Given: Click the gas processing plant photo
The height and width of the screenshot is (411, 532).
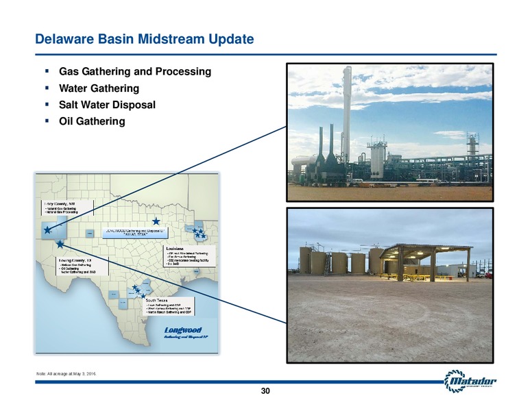Looking at the screenshot, I should (390, 132).
